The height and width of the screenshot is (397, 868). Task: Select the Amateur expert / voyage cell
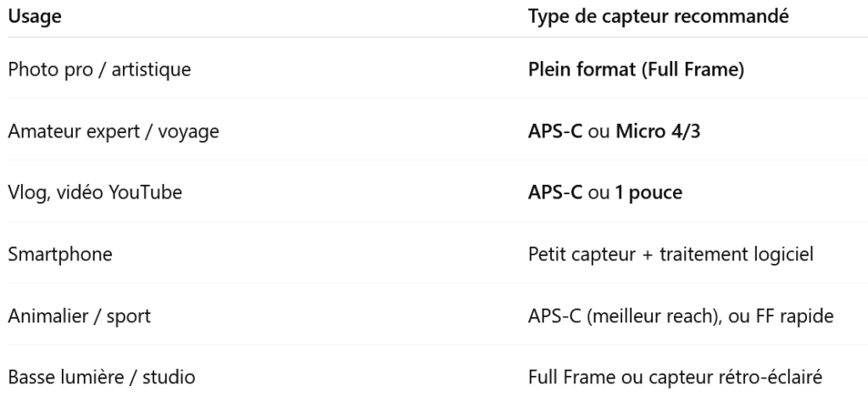tap(114, 131)
